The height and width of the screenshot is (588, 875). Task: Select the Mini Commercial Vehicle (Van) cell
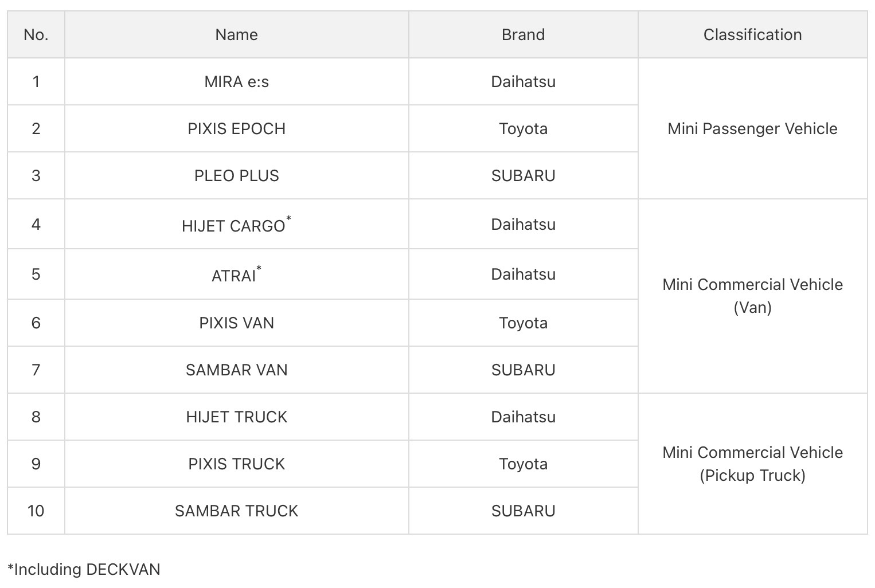(x=752, y=296)
